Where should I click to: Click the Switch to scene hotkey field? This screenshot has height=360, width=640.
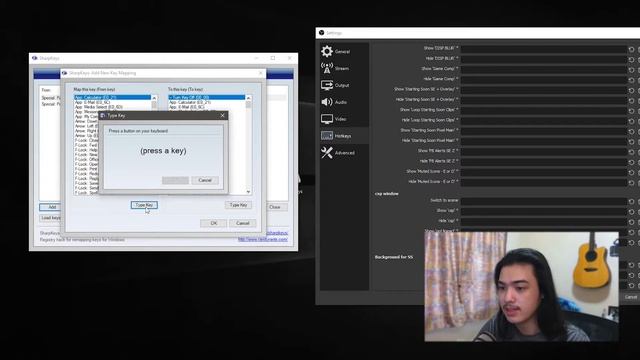544,201
